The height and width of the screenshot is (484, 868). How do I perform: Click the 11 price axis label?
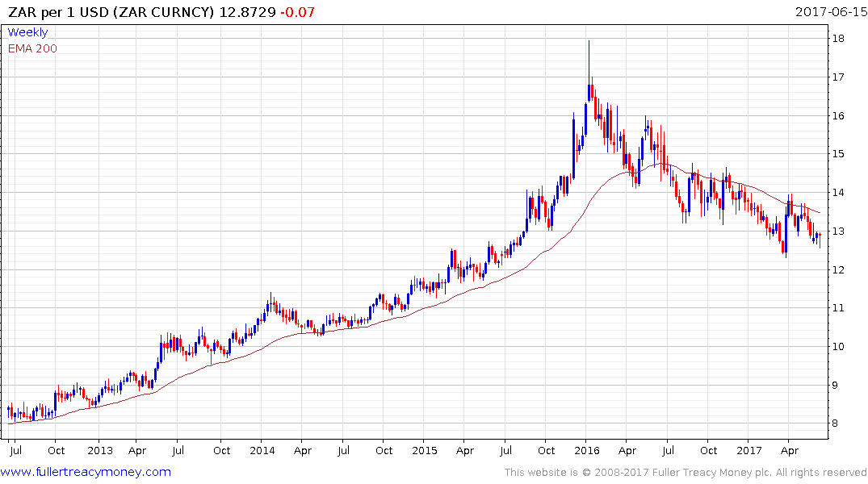837,308
